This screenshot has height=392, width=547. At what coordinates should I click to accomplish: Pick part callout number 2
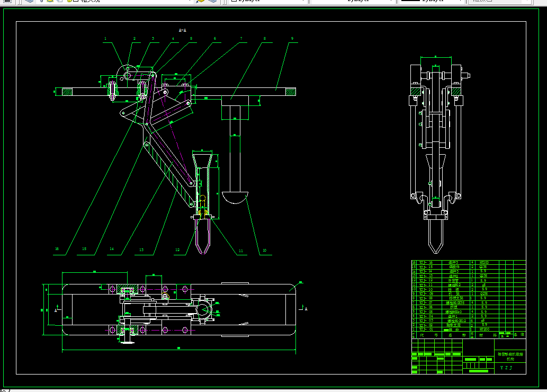tap(134, 39)
